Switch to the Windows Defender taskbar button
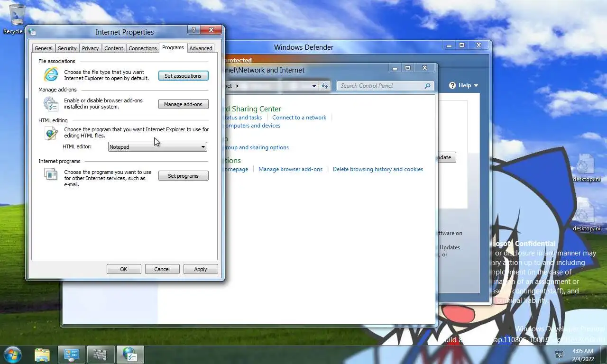The width and height of the screenshot is (607, 364). tap(101, 355)
